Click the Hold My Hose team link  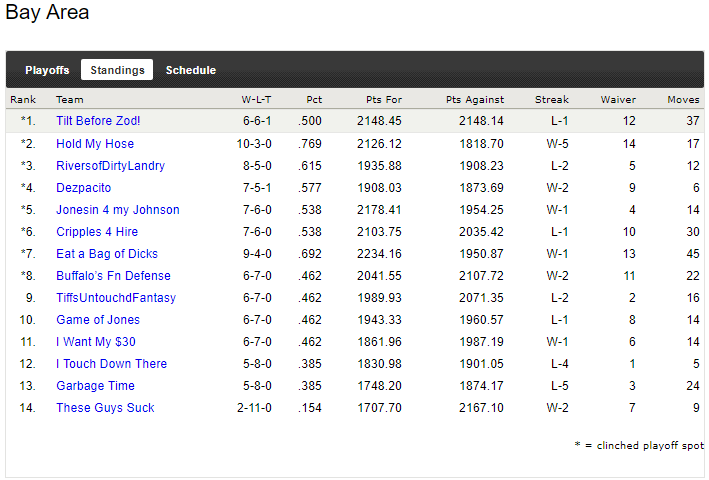tap(95, 144)
